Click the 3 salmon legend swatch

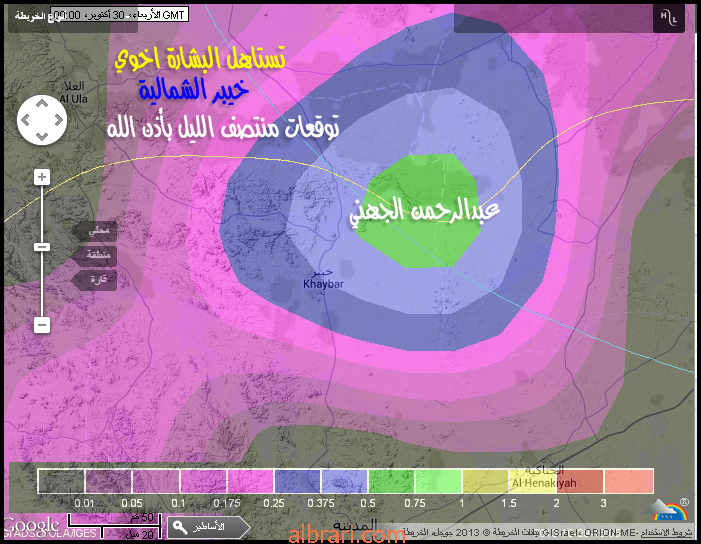[629, 481]
